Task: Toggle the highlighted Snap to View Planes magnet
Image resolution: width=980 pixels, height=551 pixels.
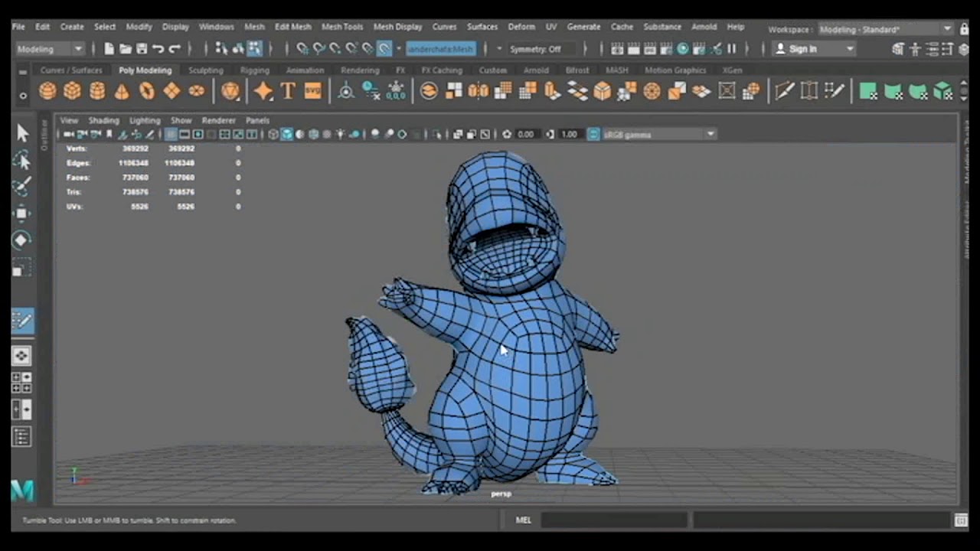Action: (x=384, y=49)
